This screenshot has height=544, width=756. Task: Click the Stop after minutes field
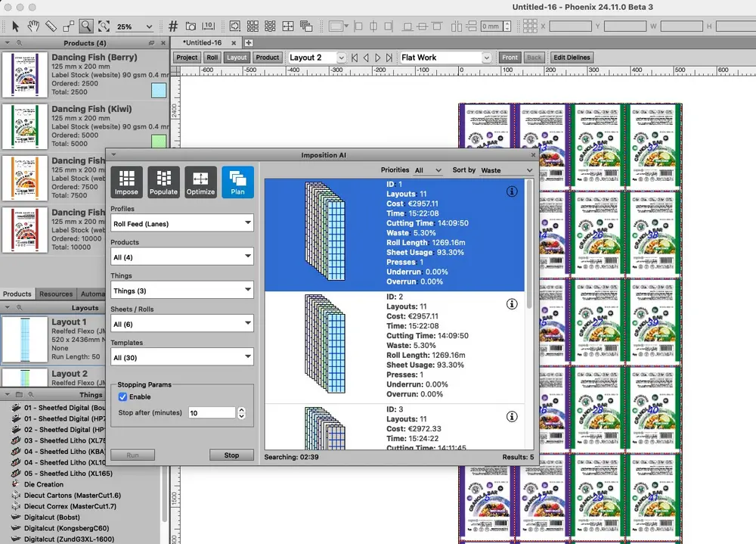point(212,412)
